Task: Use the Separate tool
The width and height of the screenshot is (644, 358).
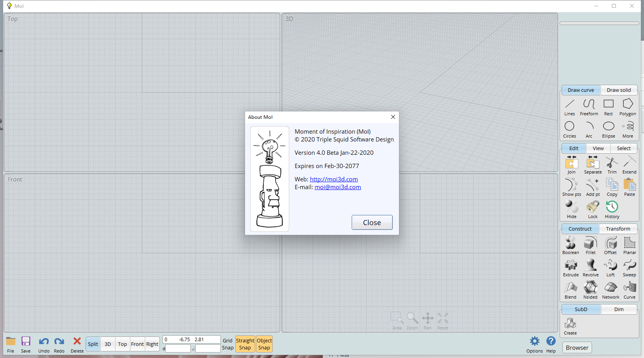Action: point(593,165)
